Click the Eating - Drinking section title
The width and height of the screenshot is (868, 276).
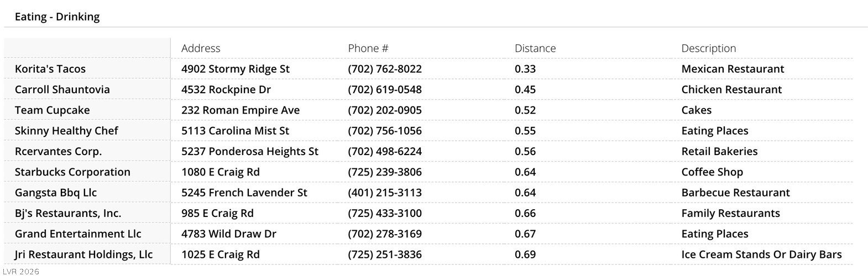[x=57, y=17]
